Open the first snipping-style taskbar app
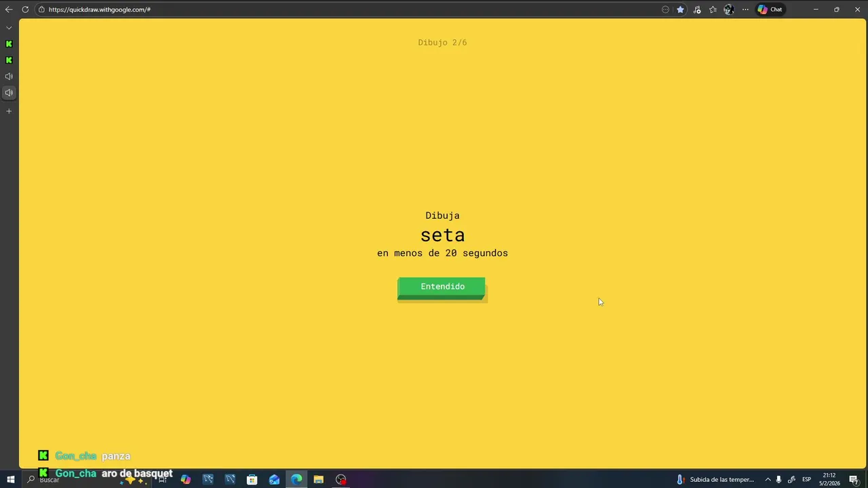Viewport: 868px width, 488px height. click(208, 480)
